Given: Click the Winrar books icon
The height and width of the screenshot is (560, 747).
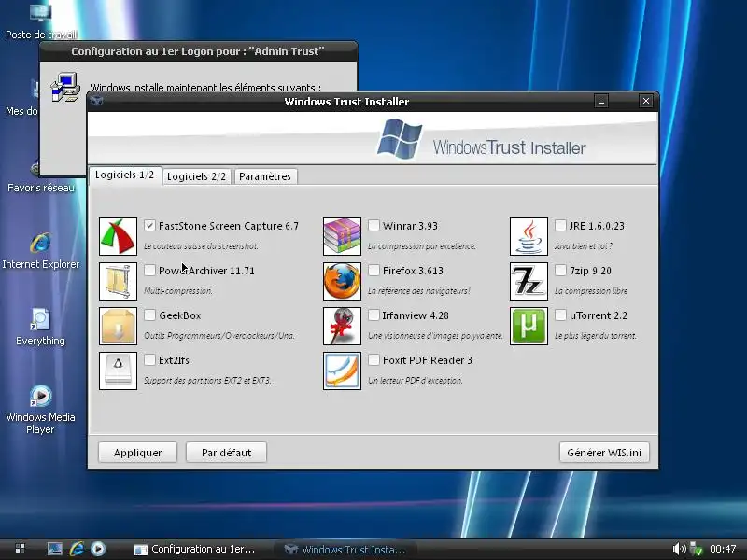Looking at the screenshot, I should pyautogui.click(x=342, y=237).
